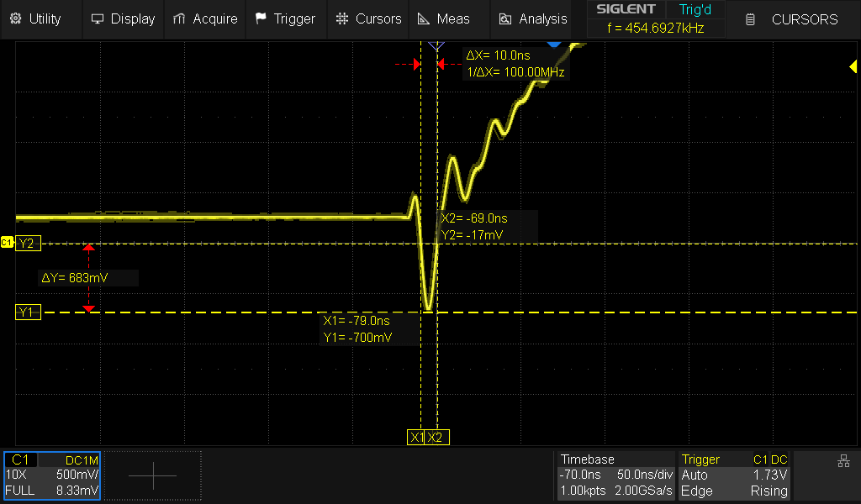Click the Trig'd status indicator
This screenshot has width=861, height=504.
tap(695, 9)
